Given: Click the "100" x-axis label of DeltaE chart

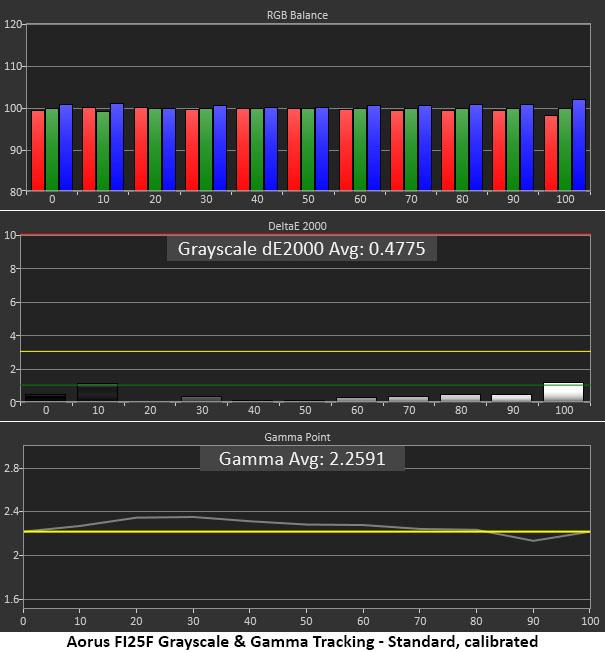Looking at the screenshot, I should [x=564, y=410].
